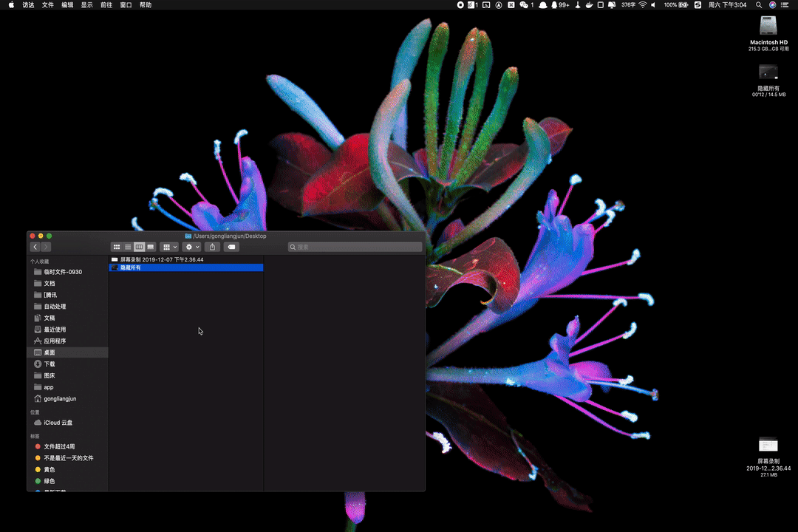This screenshot has width=798, height=532.
Task: Open the group-by arrangement dropdown
Action: pos(170,247)
